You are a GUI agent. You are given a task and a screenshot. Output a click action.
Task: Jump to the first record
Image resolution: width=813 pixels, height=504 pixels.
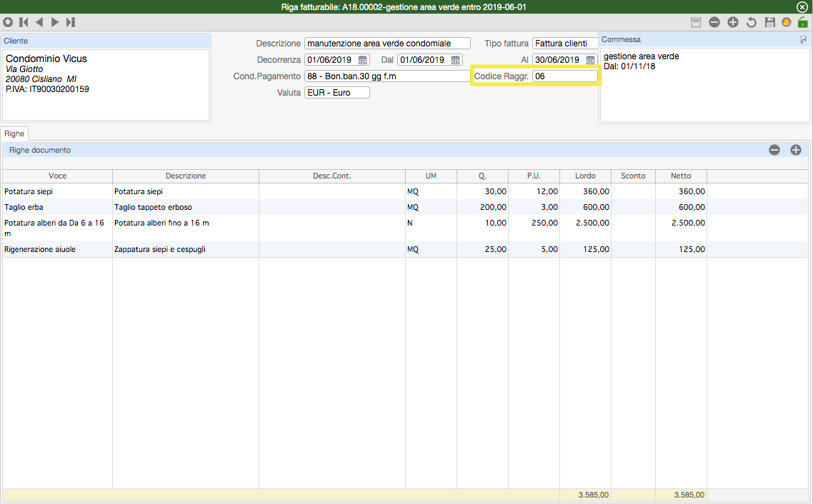click(24, 21)
